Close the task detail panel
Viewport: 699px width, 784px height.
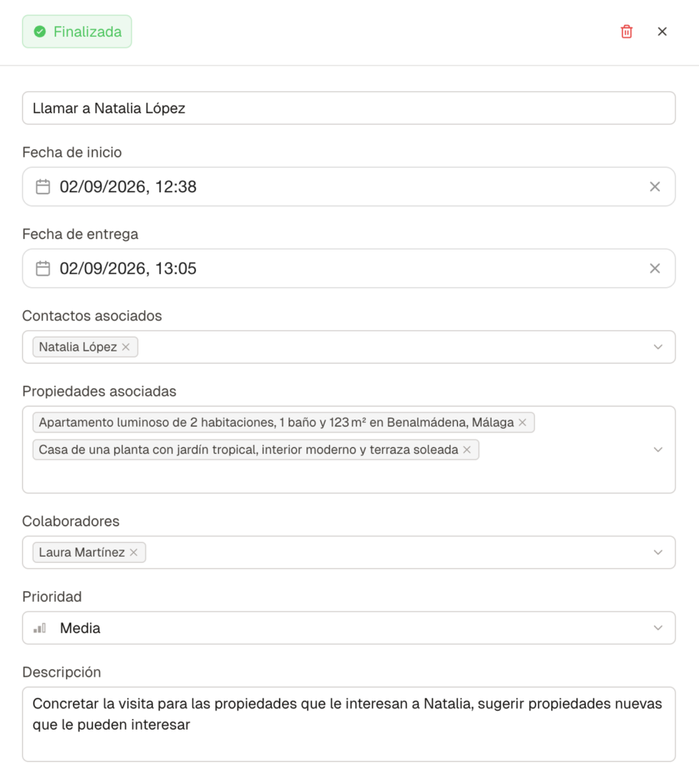662,31
